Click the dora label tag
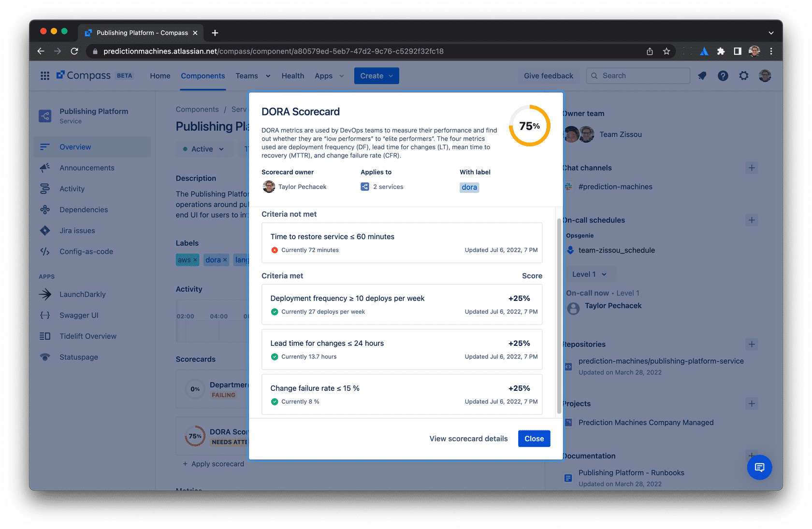812x529 pixels. tap(469, 187)
